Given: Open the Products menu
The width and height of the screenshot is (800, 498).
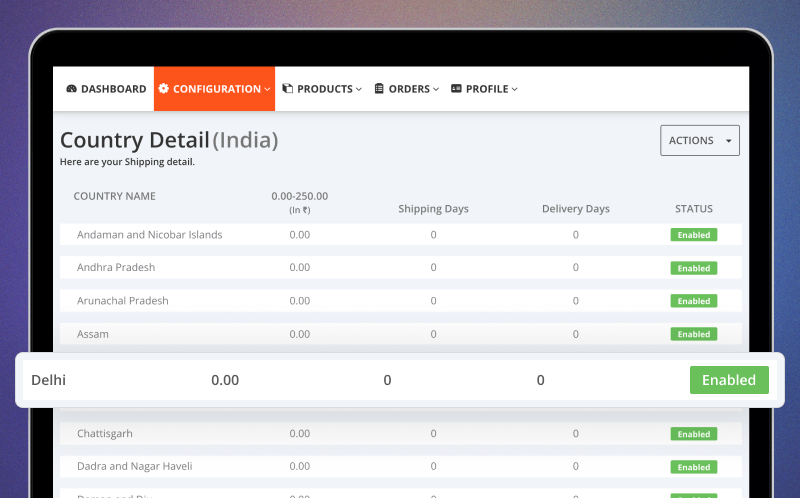Looking at the screenshot, I should [x=322, y=89].
